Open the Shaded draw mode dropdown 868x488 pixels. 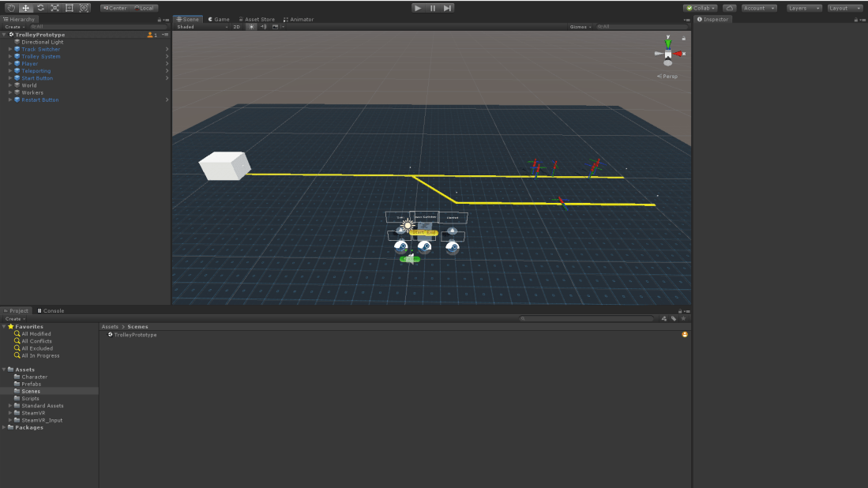[x=201, y=27]
